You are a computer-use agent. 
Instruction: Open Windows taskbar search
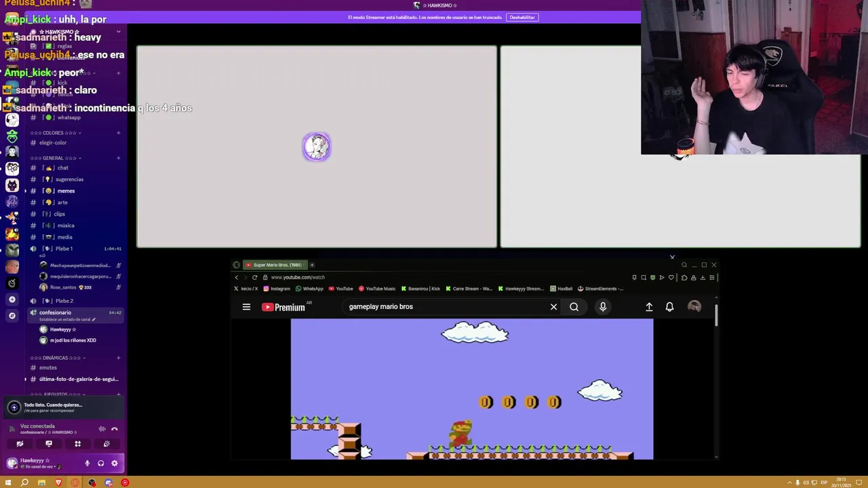tap(24, 483)
